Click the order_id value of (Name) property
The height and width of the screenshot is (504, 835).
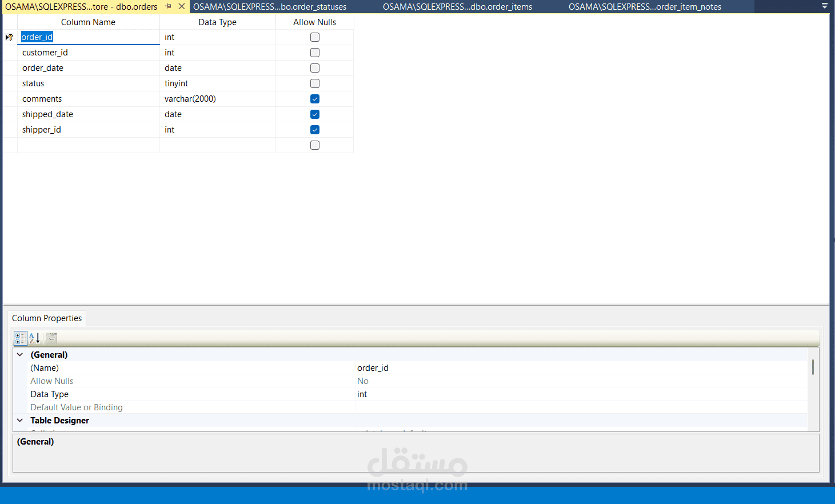(x=373, y=368)
